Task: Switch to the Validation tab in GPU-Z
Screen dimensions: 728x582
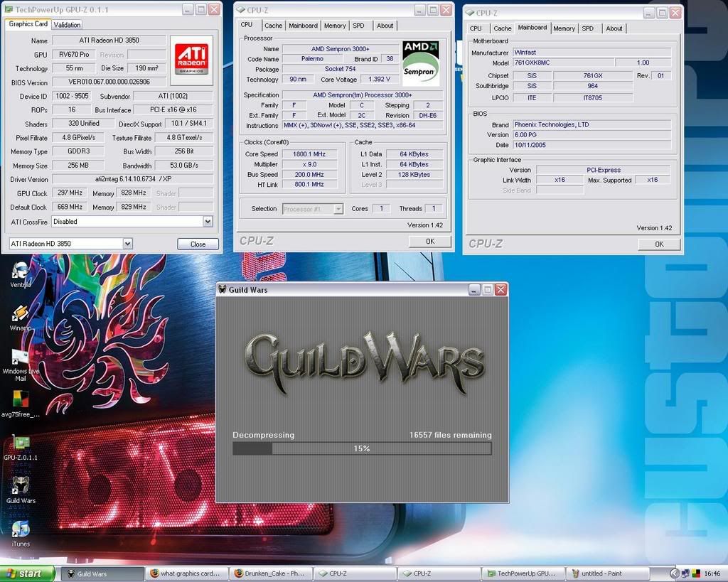Action: click(67, 25)
